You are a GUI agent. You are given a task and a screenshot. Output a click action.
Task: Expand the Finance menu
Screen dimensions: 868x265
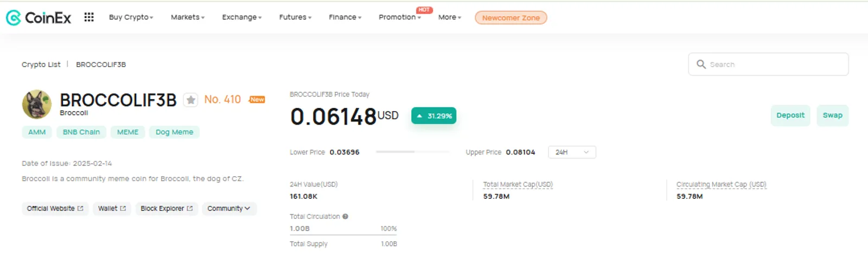(345, 17)
